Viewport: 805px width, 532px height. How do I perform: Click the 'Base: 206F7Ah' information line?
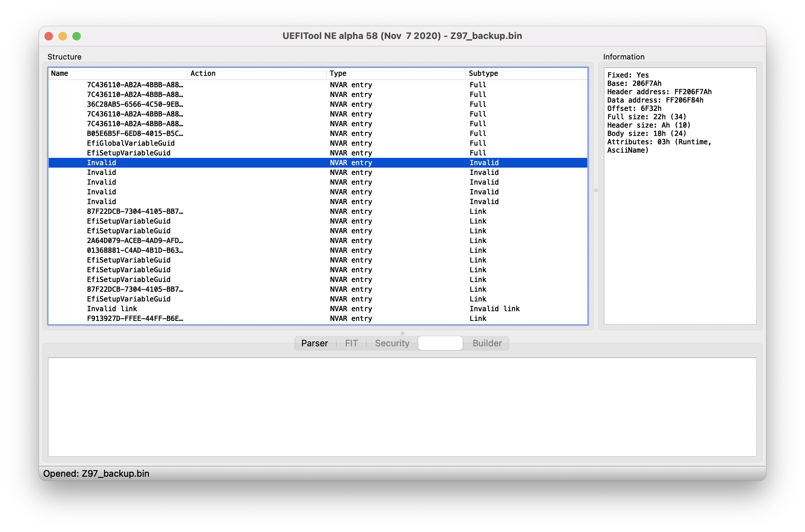coord(634,83)
